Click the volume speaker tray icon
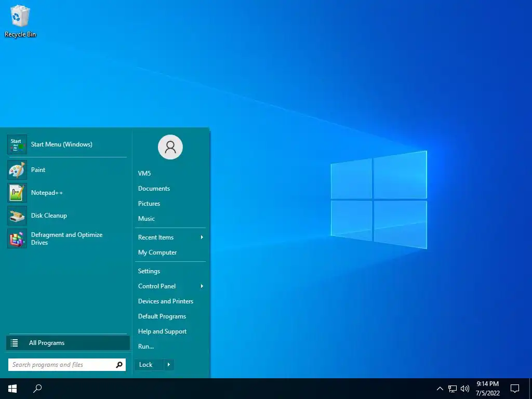The height and width of the screenshot is (399, 532). (465, 389)
